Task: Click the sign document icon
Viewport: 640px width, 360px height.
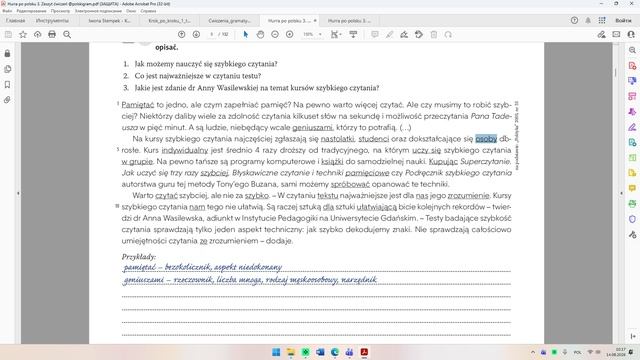Action: click(x=404, y=35)
